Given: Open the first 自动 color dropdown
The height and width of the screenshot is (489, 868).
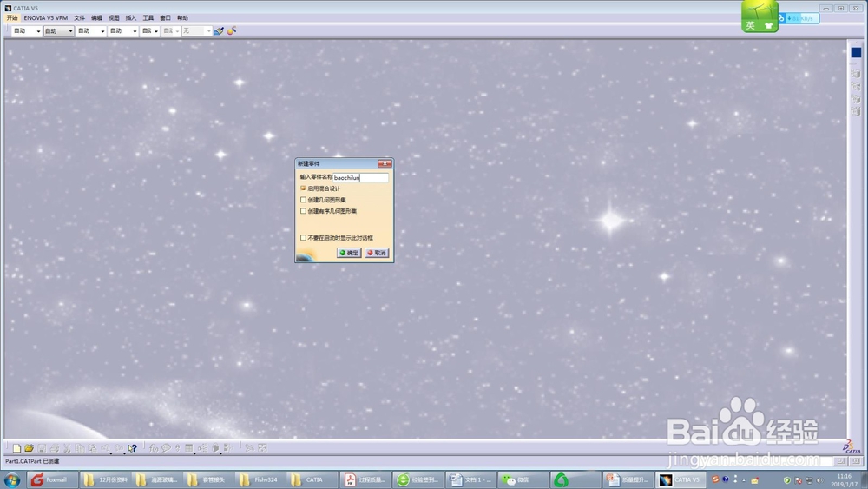Looking at the screenshot, I should (x=27, y=31).
